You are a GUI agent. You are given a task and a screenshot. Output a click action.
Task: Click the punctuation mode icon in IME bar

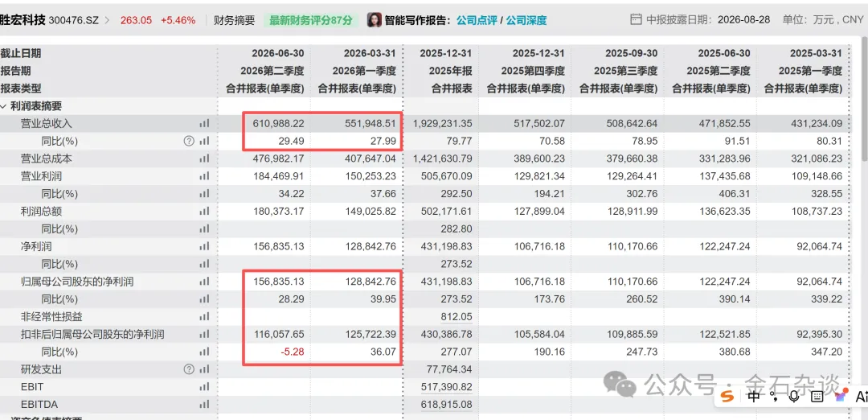click(775, 396)
